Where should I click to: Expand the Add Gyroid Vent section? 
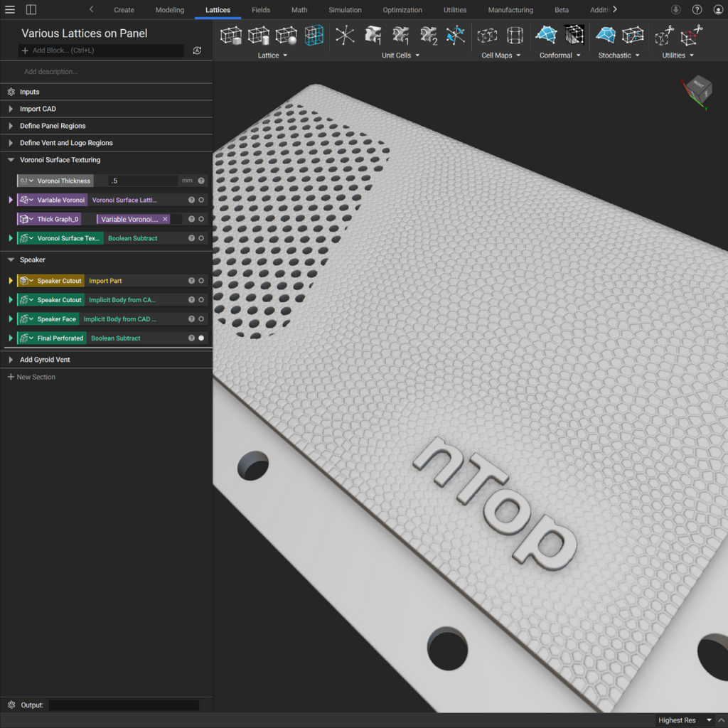pyautogui.click(x=11, y=359)
